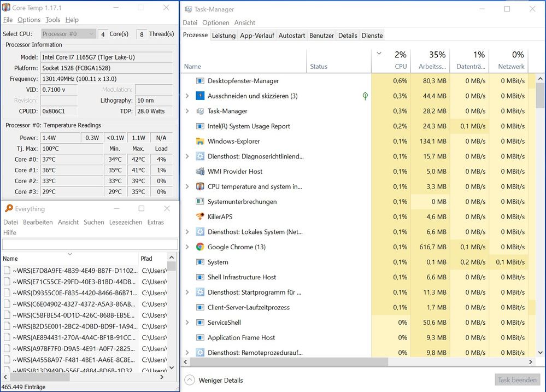This screenshot has width=546, height=392.
Task: Open the Dienste tab
Action: pos(372,36)
